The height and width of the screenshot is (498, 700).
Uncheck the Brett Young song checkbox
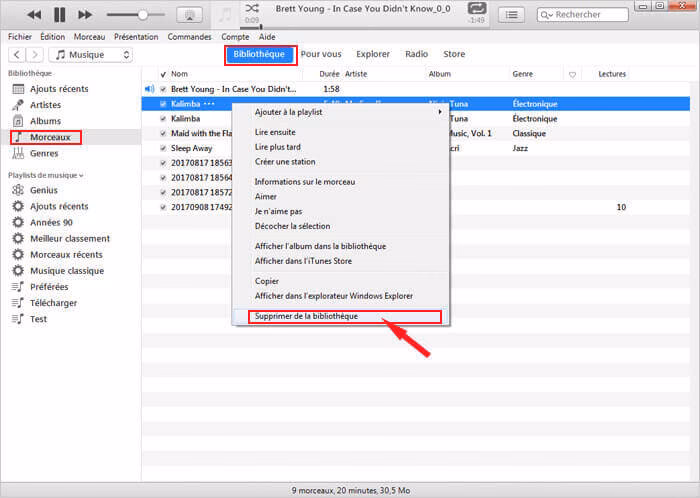coord(163,89)
